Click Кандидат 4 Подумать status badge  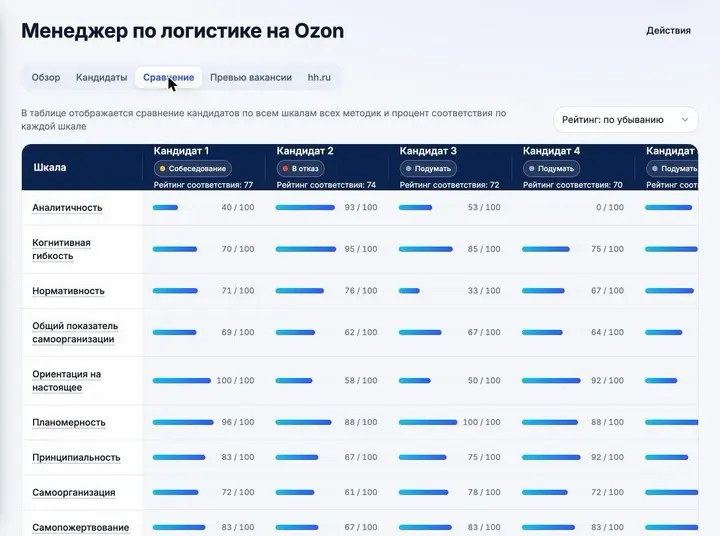[551, 169]
